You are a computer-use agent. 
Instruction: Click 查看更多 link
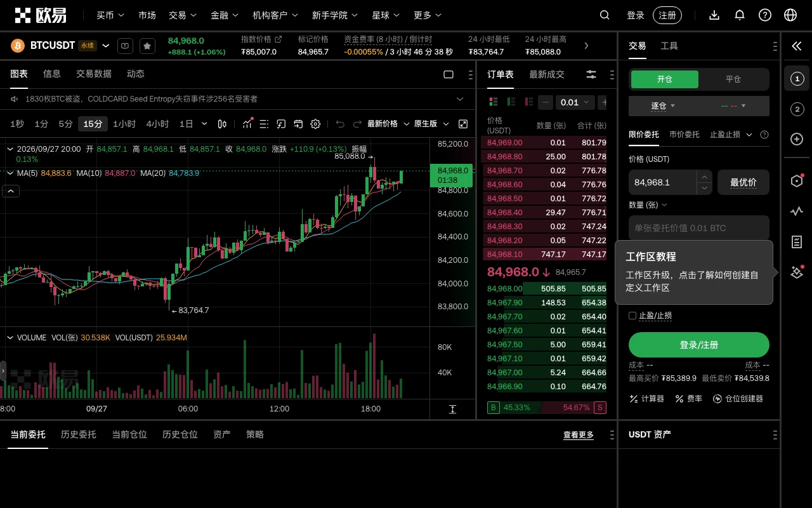tap(579, 435)
